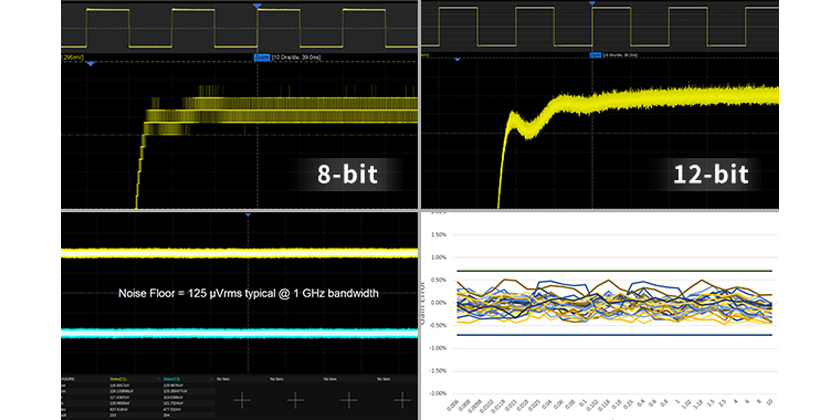The image size is (840, 420).
Task: Click the blue Zoom label in 8-bit panel
Action: (x=263, y=59)
